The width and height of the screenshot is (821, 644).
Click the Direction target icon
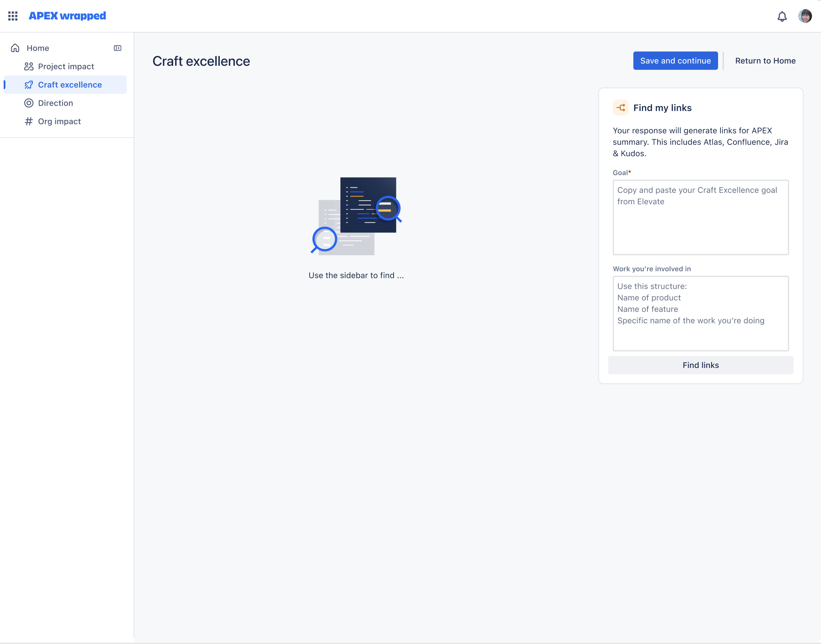coord(29,103)
